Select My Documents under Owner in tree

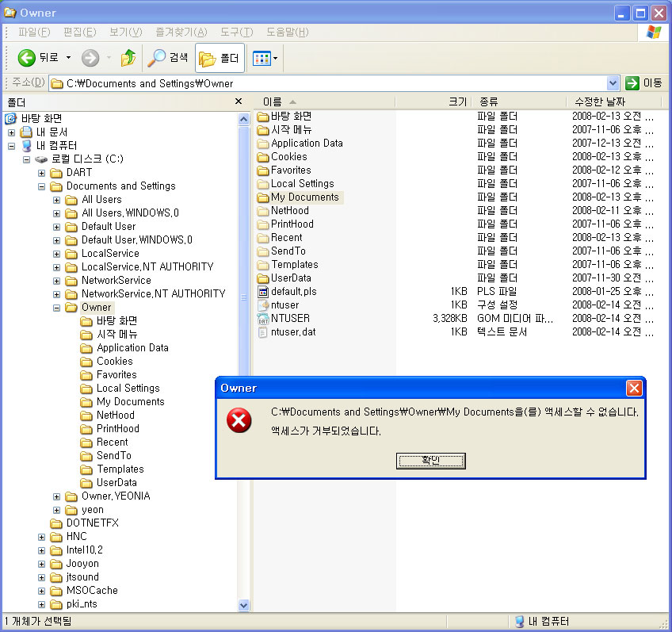[123, 402]
